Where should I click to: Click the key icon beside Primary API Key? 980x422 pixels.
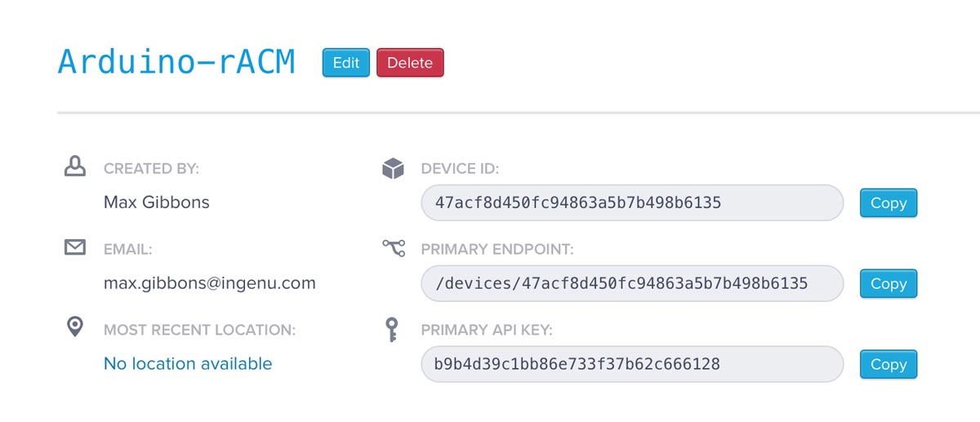pyautogui.click(x=392, y=330)
